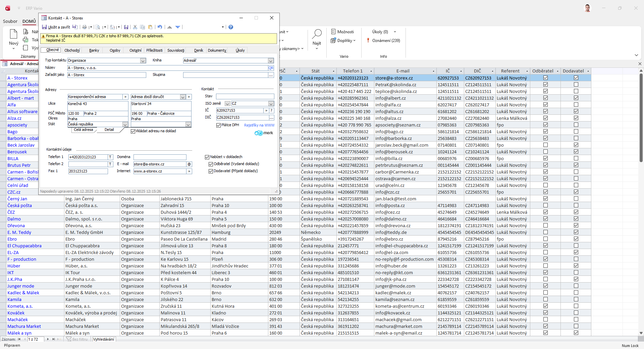Expand the Možnosti menu in the ribbon

(342, 32)
